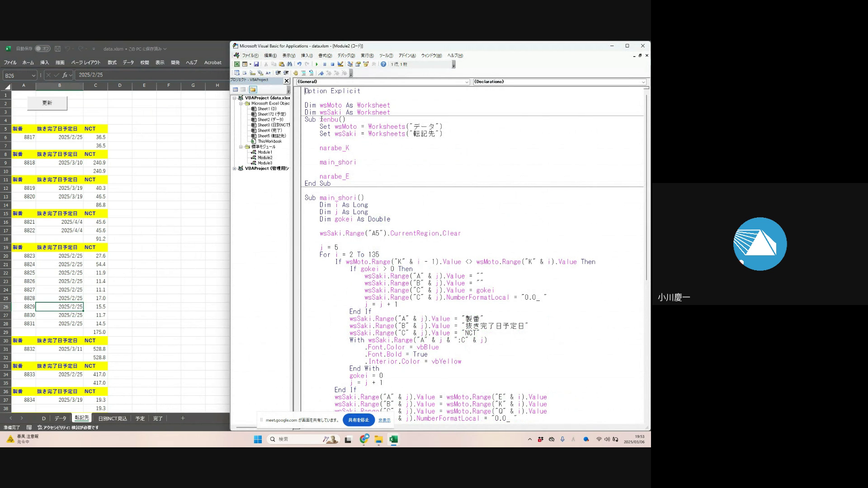Run the macro with the green play icon

pos(317,64)
